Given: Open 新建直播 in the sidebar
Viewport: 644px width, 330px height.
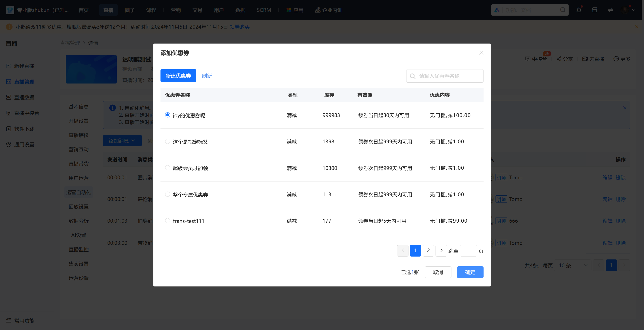Looking at the screenshot, I should tap(20, 66).
